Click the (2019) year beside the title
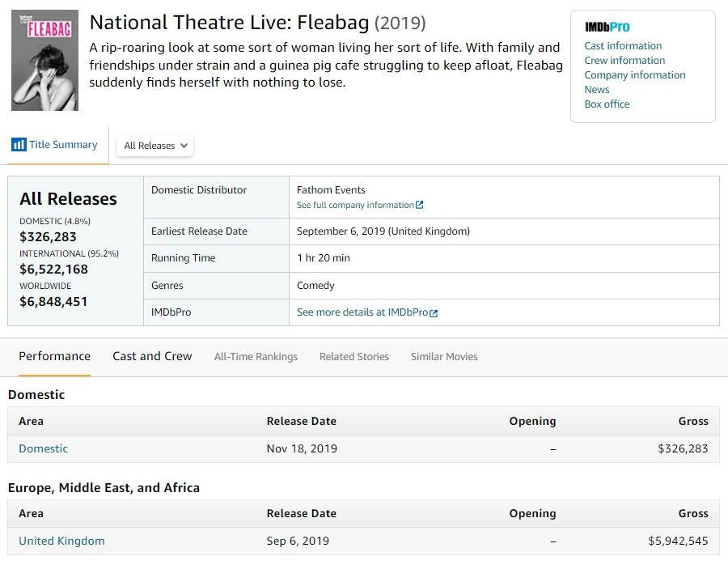The width and height of the screenshot is (728, 569). click(x=400, y=23)
